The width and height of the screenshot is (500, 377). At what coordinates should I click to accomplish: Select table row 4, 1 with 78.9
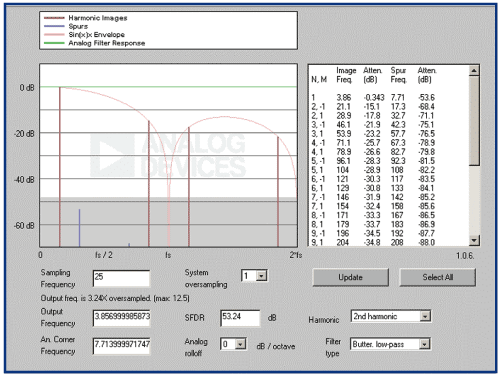(373, 152)
